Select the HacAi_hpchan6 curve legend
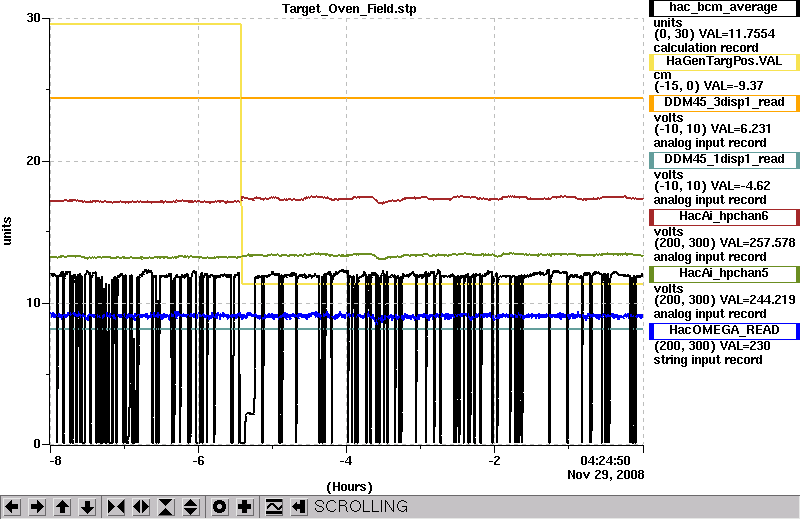 724,217
